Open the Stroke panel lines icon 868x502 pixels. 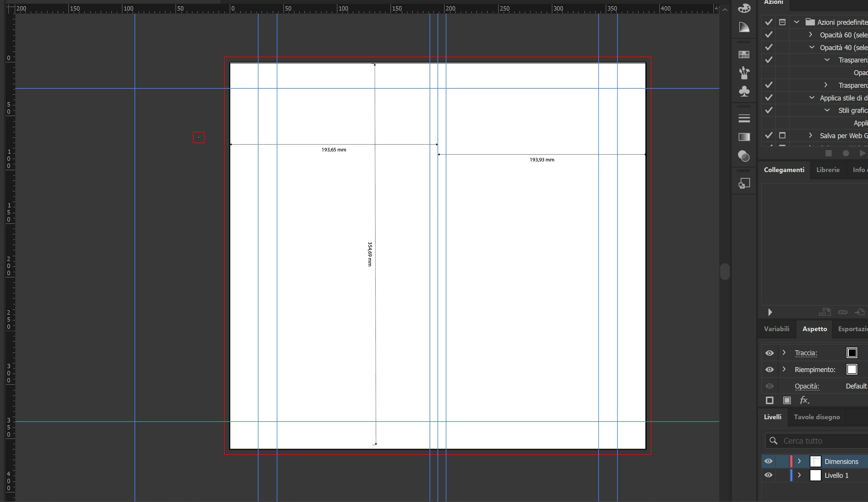pos(744,118)
